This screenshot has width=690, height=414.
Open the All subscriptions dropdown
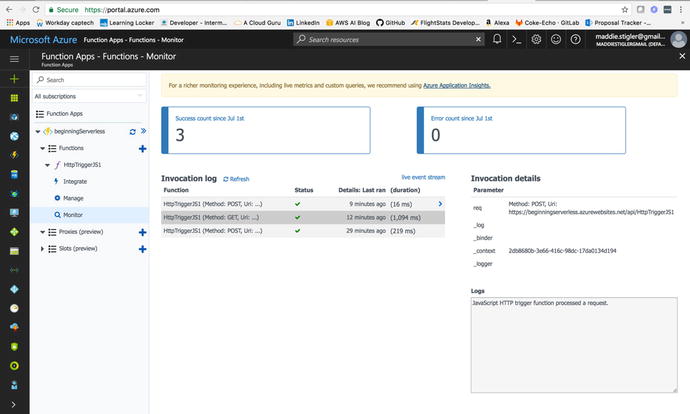pyautogui.click(x=90, y=97)
